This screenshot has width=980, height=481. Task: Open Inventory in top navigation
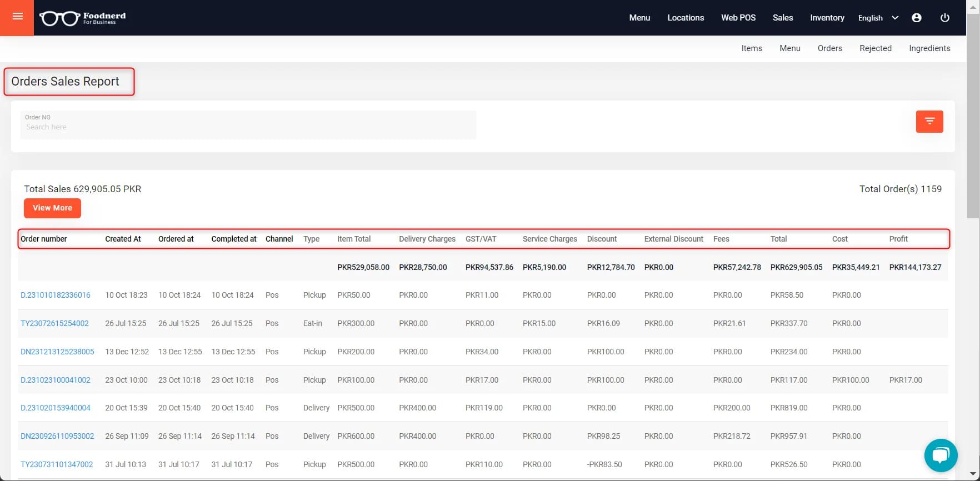coord(827,18)
